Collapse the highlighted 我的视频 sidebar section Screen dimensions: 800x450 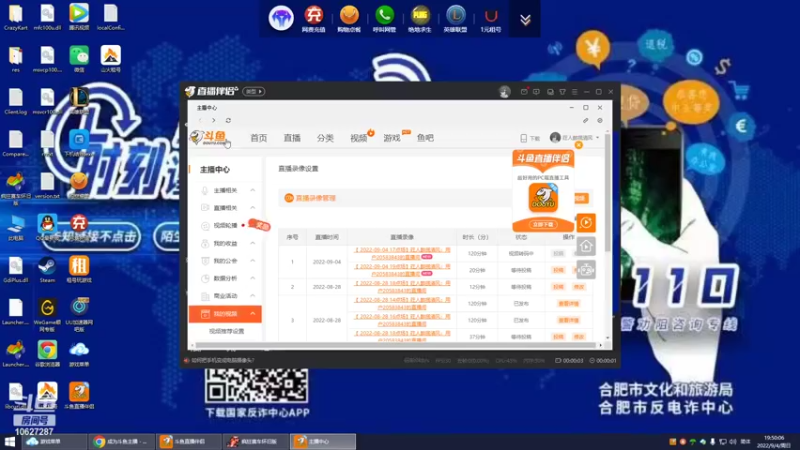225,314
